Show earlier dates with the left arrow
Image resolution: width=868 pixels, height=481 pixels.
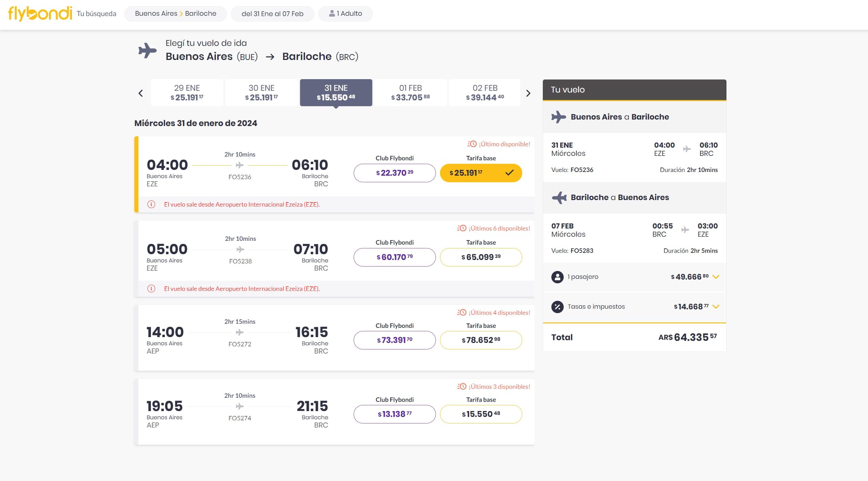140,93
